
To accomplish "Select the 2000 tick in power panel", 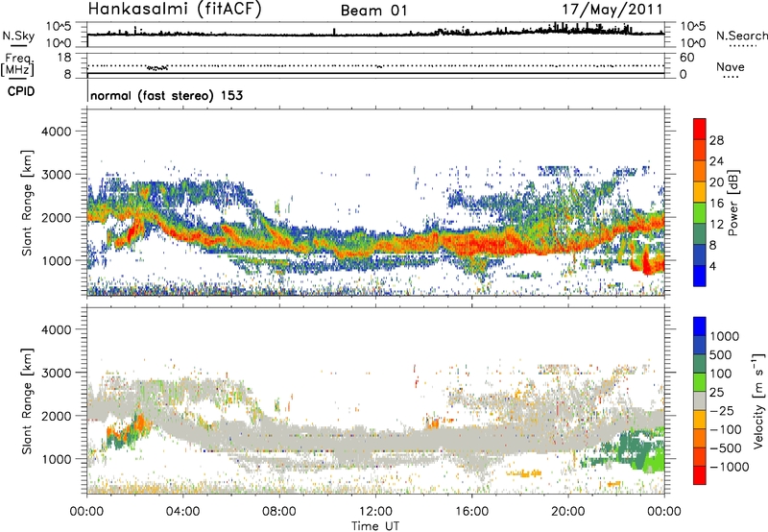I will (x=57, y=217).
